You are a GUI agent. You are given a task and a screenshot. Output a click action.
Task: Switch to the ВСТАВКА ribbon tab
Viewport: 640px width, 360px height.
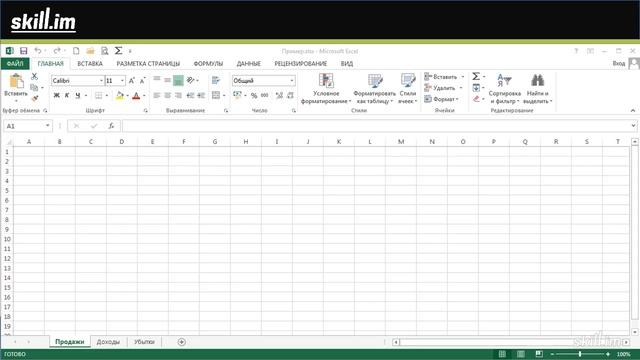90,64
